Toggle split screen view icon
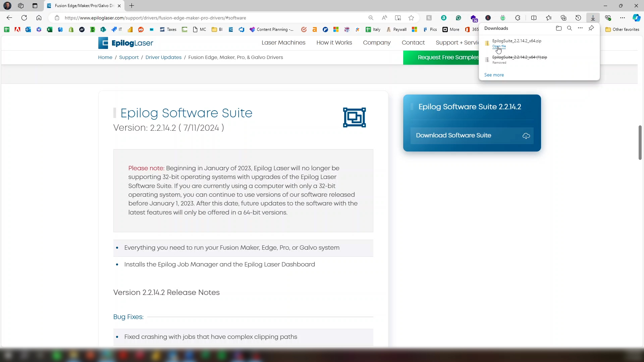Image resolution: width=644 pixels, height=362 pixels. [x=534, y=18]
